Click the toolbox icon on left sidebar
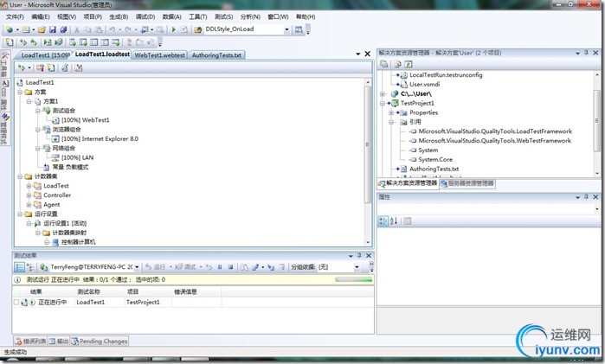Image resolution: width=605 pixels, height=364 pixels. pyautogui.click(x=4, y=55)
